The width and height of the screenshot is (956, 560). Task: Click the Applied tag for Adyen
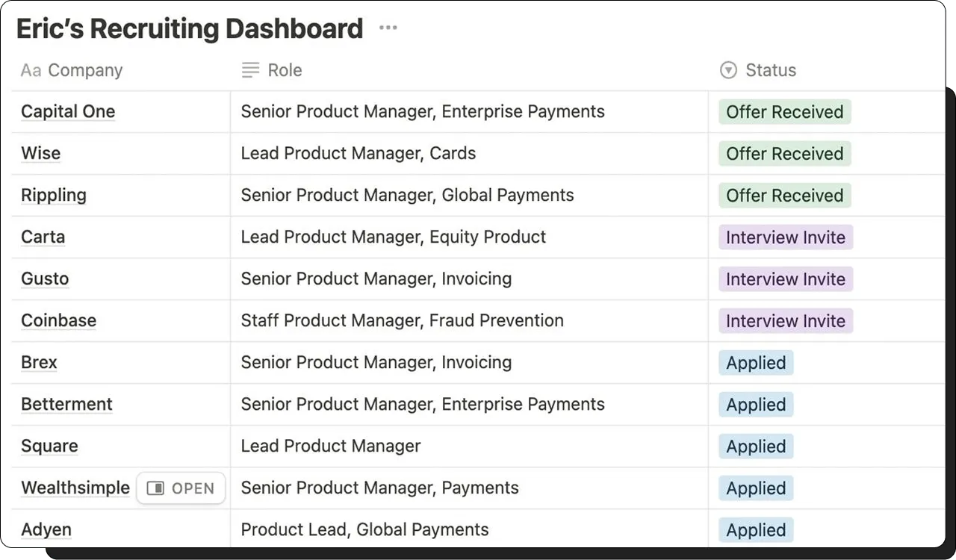click(x=756, y=530)
